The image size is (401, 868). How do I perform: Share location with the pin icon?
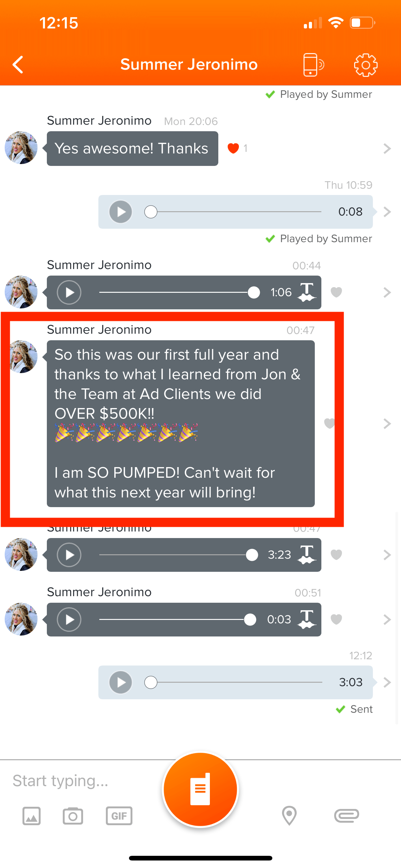point(289,816)
